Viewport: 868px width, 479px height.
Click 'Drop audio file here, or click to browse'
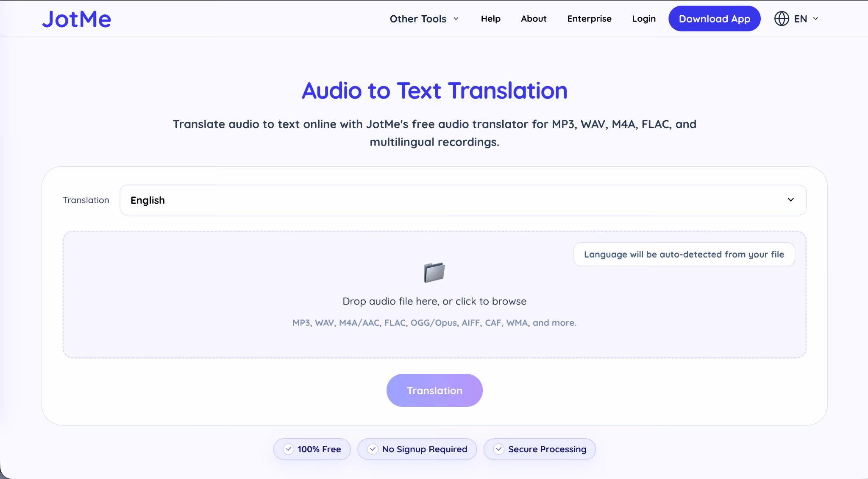click(434, 301)
